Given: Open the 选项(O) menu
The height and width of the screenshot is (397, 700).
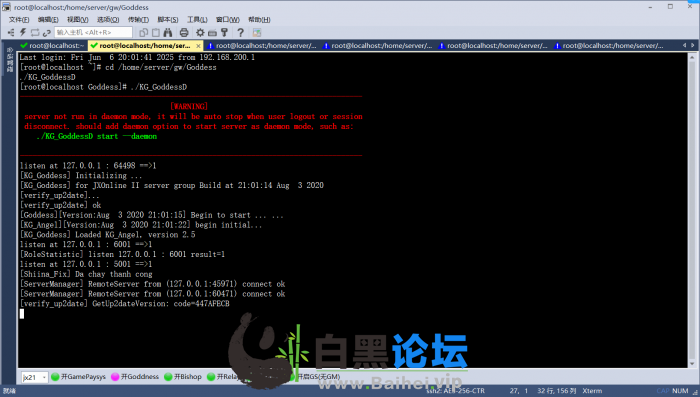Looking at the screenshot, I should [108, 20].
